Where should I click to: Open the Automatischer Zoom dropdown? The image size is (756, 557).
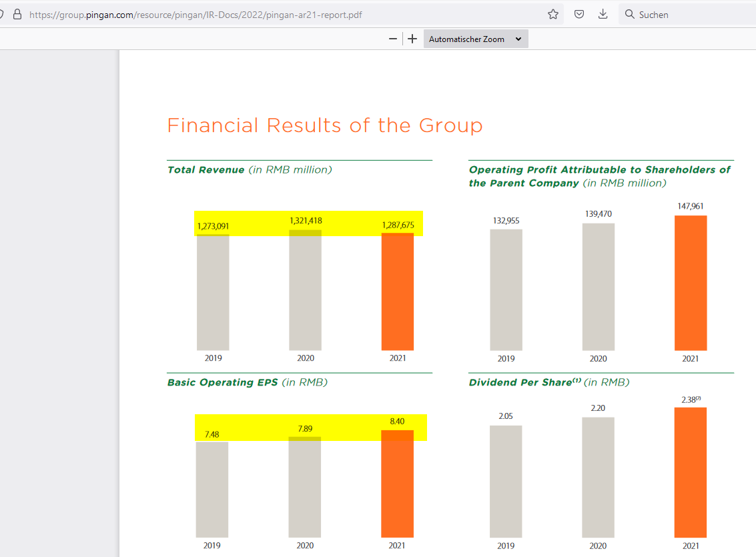476,39
